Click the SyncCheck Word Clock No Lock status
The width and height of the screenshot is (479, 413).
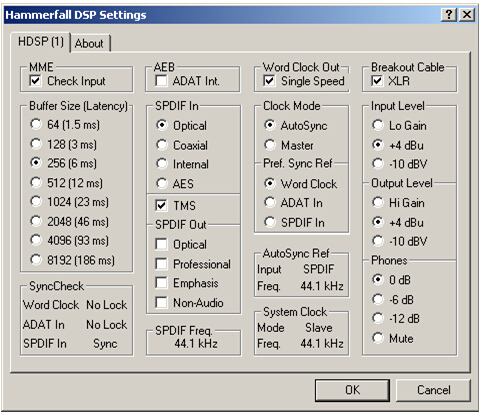click(107, 305)
